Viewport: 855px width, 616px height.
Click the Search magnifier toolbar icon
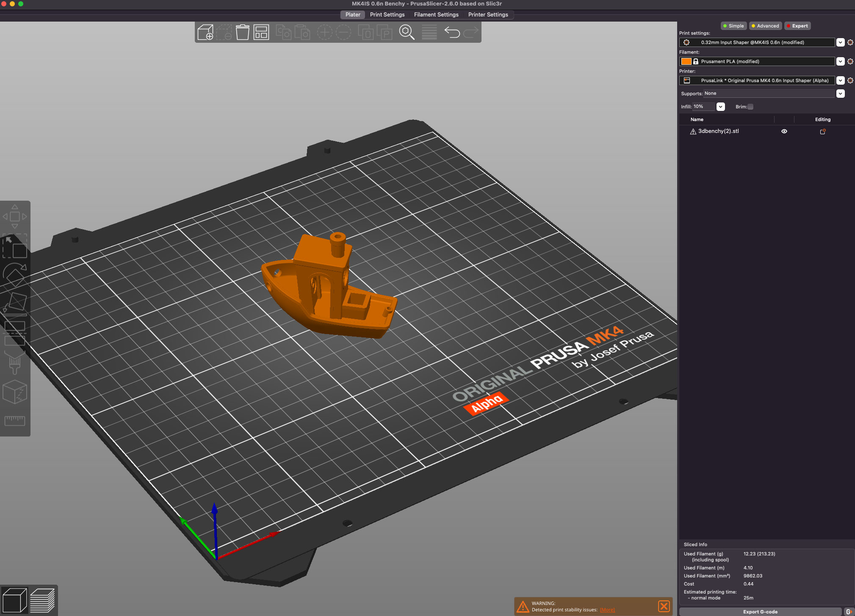407,32
